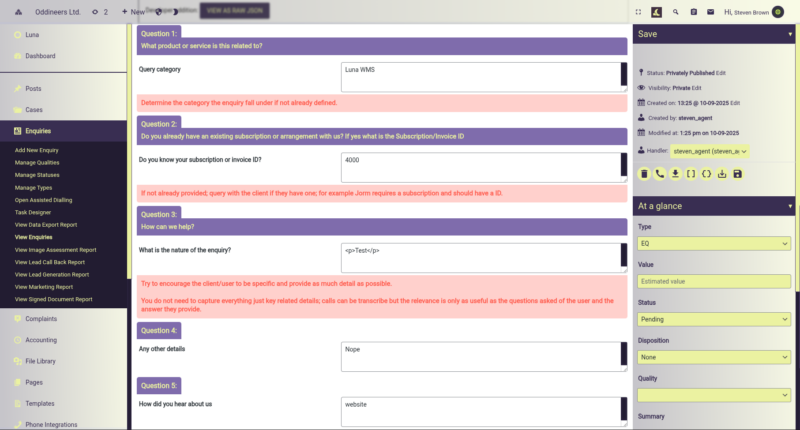Viewport: 800px width, 430px height.
Task: Open Phone Integrations in the sidebar
Action: (51, 425)
